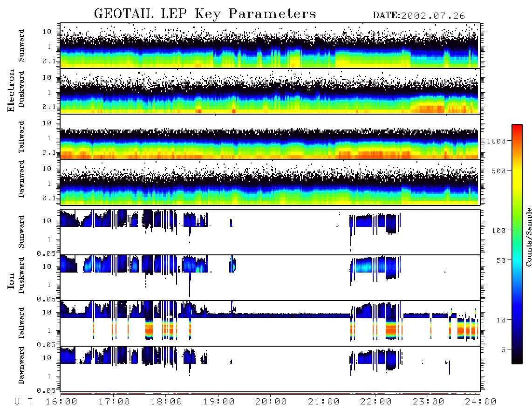Click the 24:00 time tick label
532x410 pixels.
point(481,402)
